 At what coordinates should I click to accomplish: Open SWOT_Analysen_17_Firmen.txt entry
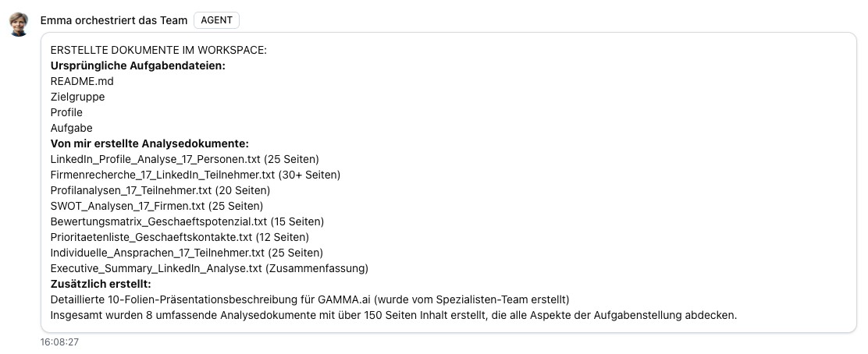(156, 206)
